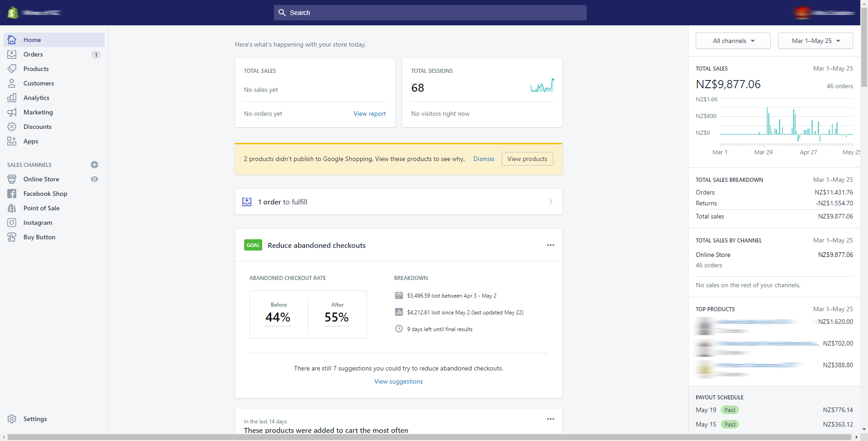Screen dimensions: 868x441
Task: Expand the All channels dropdown
Action: coord(733,41)
